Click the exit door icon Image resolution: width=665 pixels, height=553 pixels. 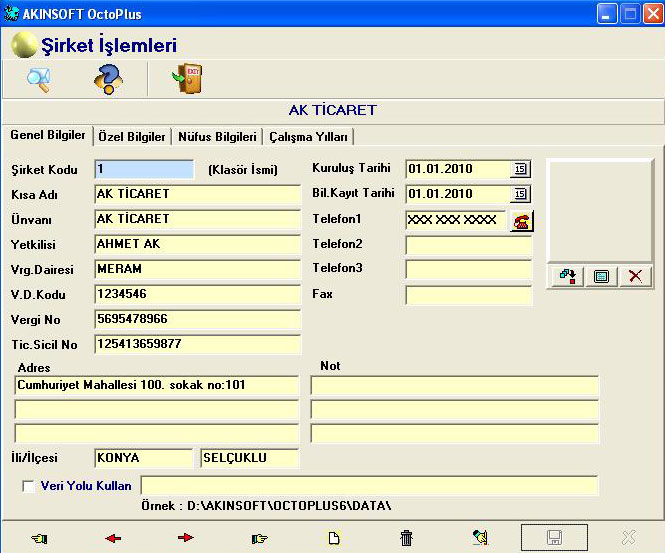pos(187,78)
